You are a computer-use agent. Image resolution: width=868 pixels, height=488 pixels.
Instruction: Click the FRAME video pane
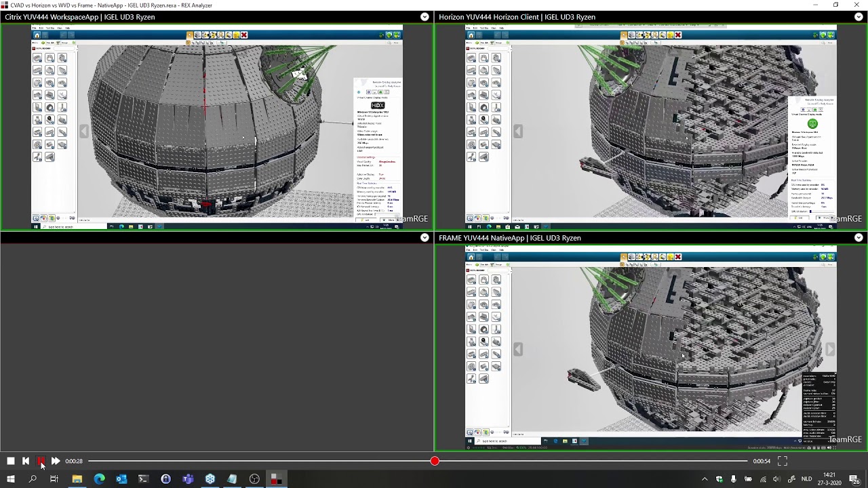click(651, 348)
